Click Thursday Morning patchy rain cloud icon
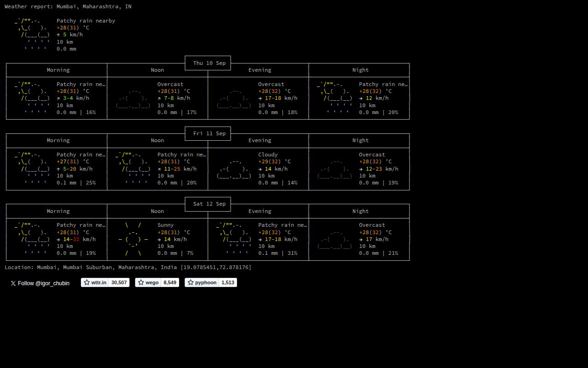The width and height of the screenshot is (588, 368). (32, 98)
